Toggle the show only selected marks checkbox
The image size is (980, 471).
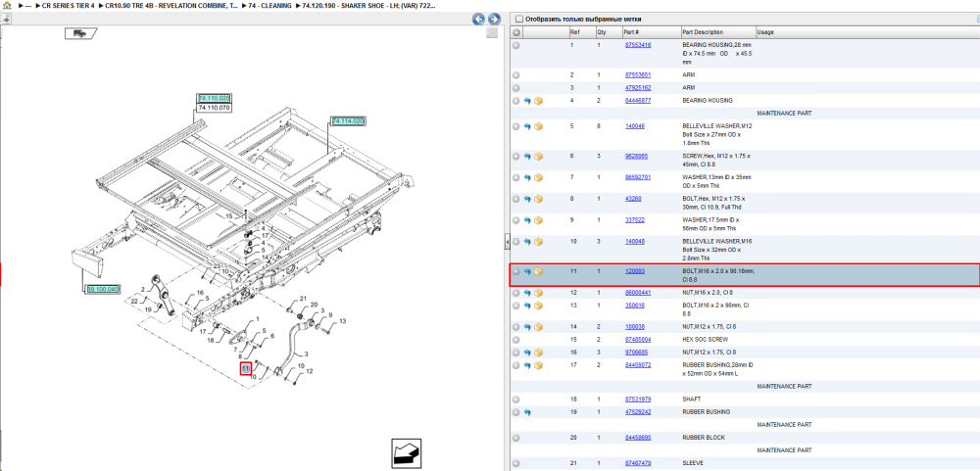[x=519, y=20]
